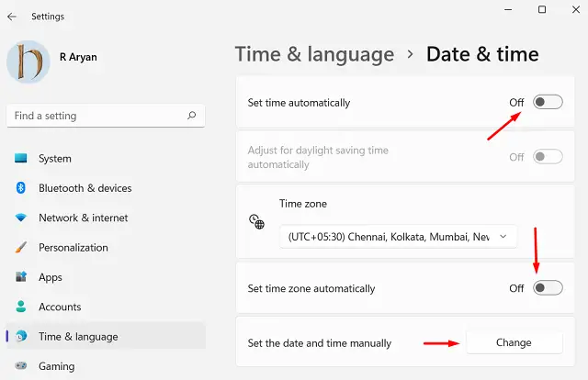This screenshot has height=380, width=588.
Task: Click the back arrow icon in Settings
Action: [12, 16]
